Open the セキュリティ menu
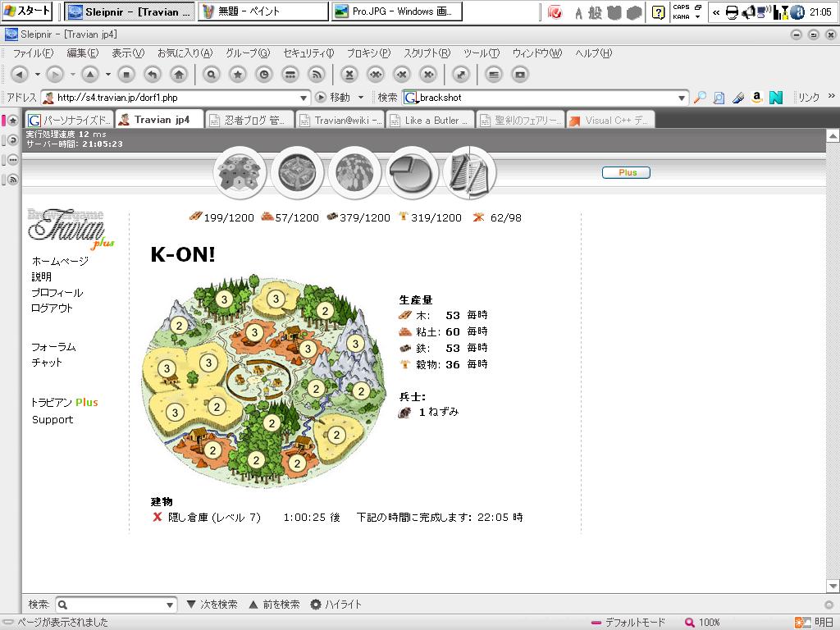840x630 pixels. 308,53
